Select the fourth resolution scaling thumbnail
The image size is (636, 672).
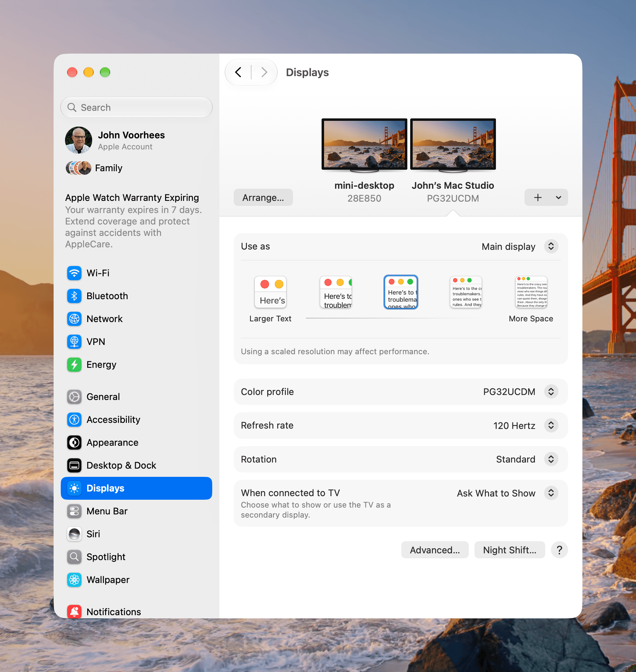[x=466, y=292]
